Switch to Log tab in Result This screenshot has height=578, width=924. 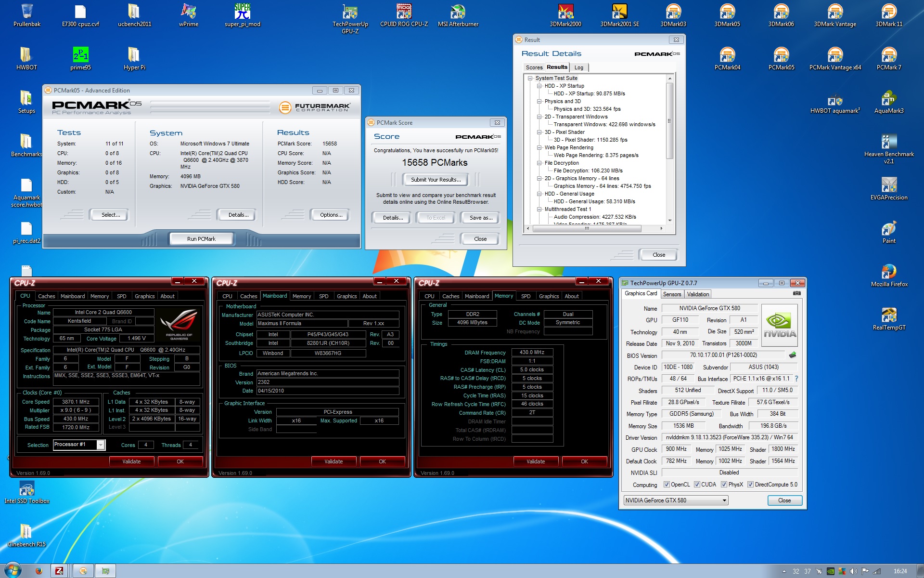click(579, 67)
